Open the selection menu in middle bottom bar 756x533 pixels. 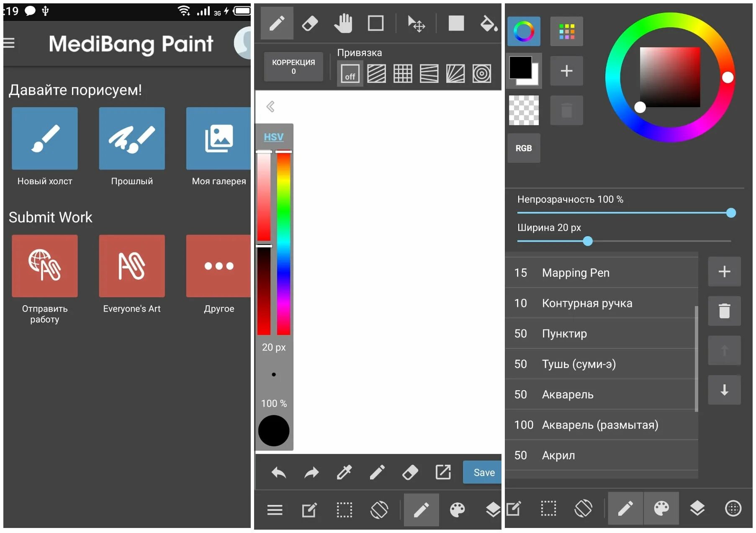pyautogui.click(x=345, y=510)
